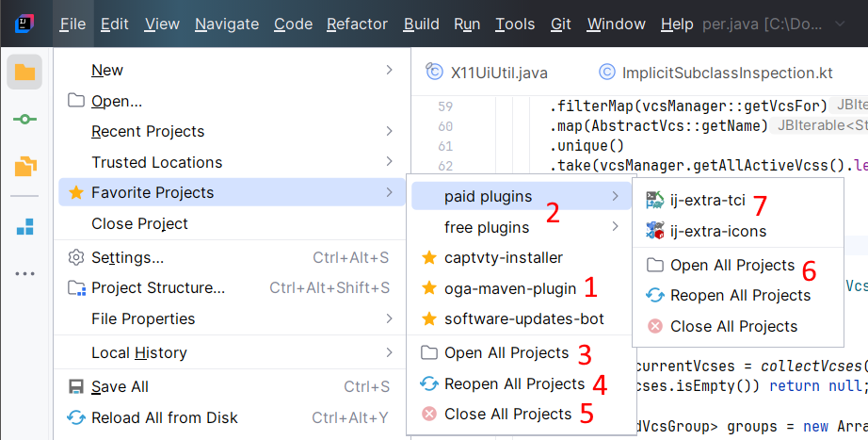This screenshot has width=868, height=440.
Task: Expand the paid plugins group arrow
Action: 615,196
